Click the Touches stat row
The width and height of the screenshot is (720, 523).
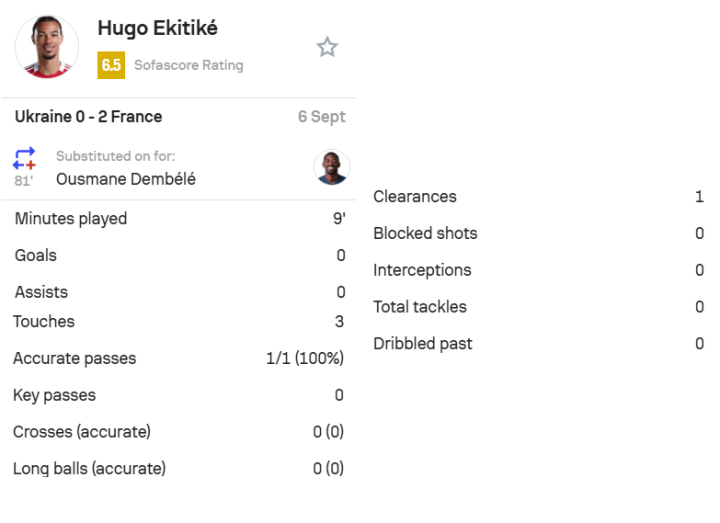179,322
